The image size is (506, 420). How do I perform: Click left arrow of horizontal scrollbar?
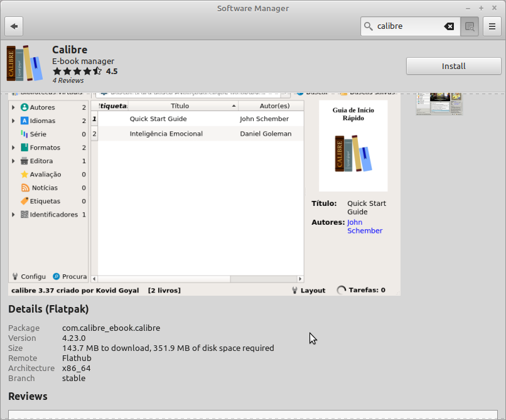coord(94,279)
